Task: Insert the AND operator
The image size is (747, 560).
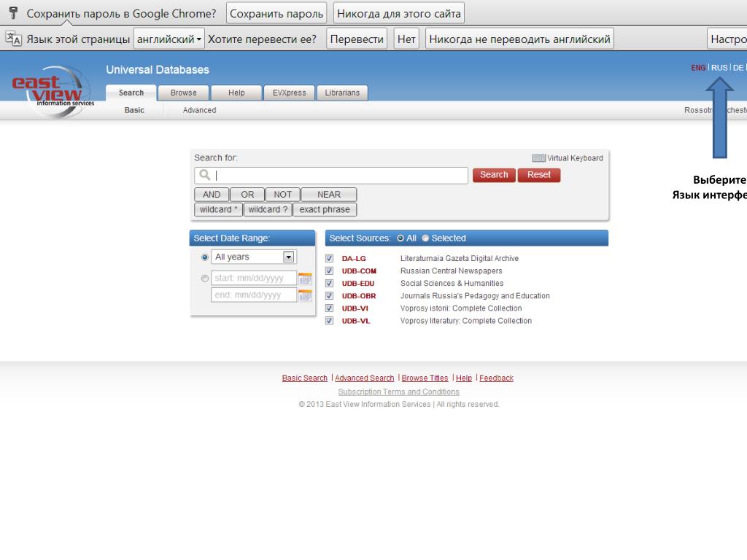Action: pos(212,194)
